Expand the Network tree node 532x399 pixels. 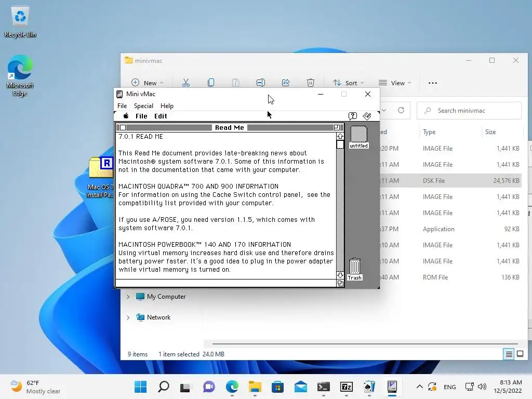(128, 317)
